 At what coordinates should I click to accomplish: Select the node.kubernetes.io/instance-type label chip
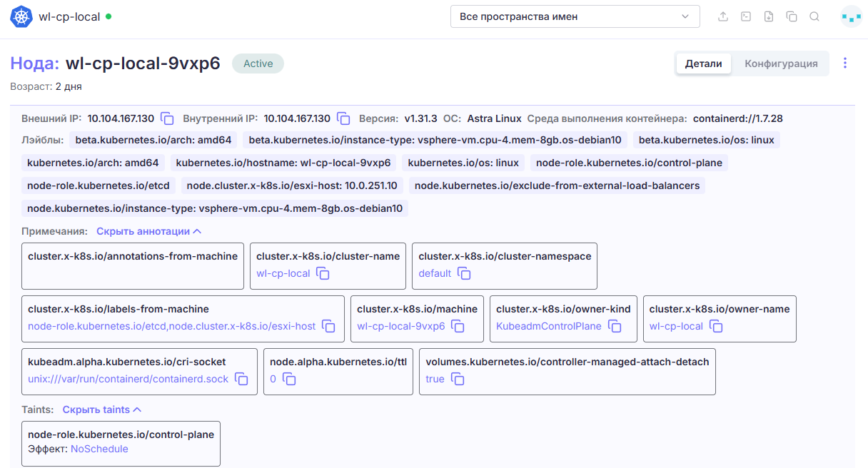pyautogui.click(x=215, y=208)
